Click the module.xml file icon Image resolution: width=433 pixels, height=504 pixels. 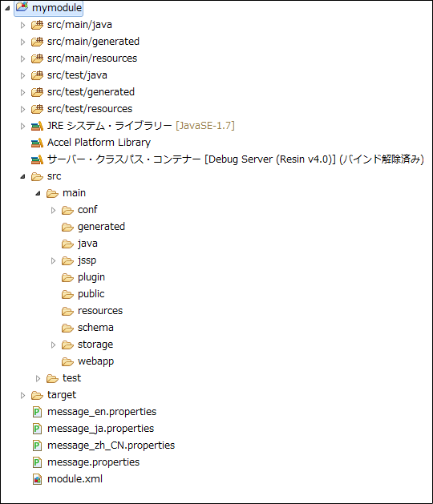(38, 479)
